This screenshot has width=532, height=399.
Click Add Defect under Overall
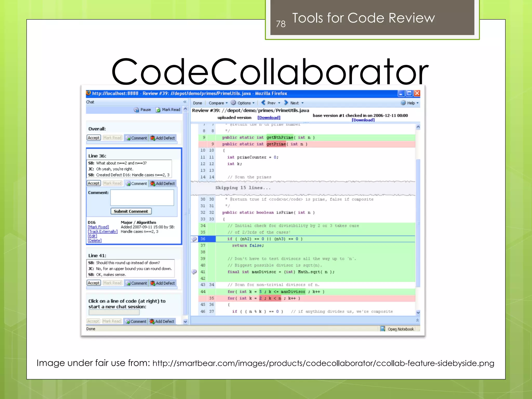[163, 138]
